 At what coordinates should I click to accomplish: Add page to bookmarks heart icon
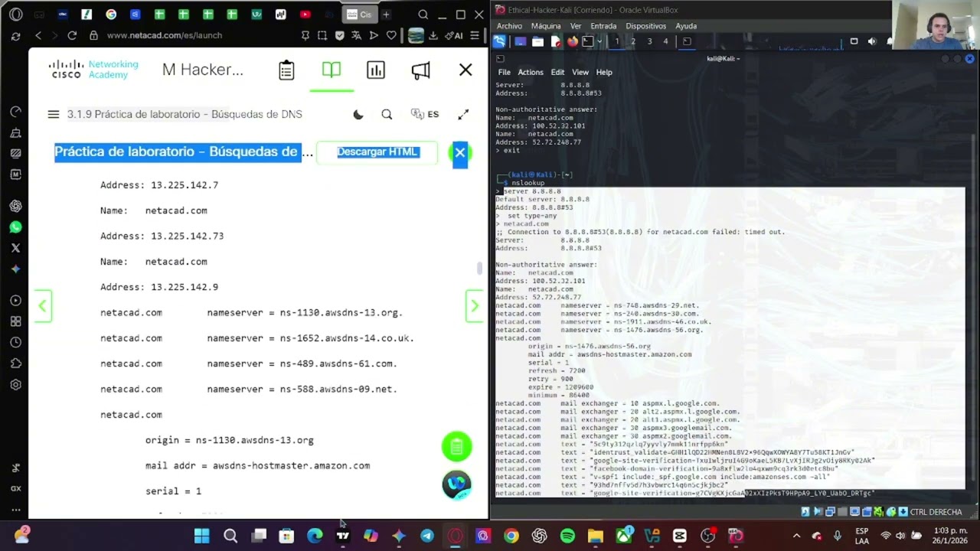click(391, 35)
